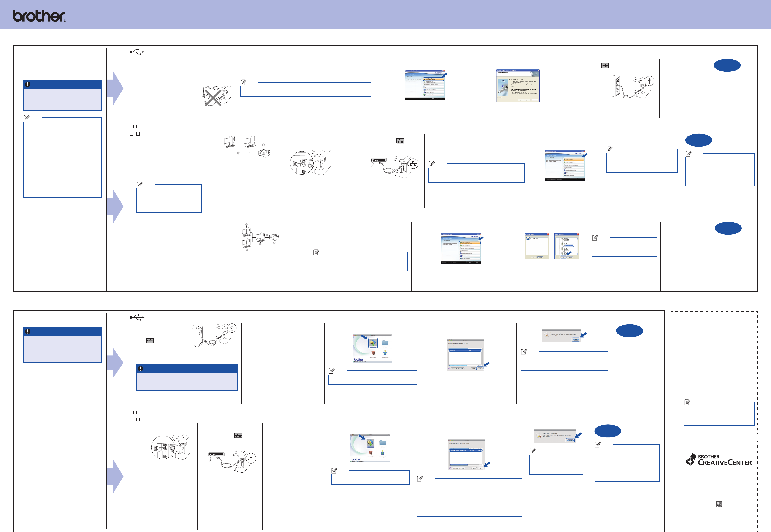The width and height of the screenshot is (771, 532).
Task: Click the blue oval at end of Windows USB row
Action: click(x=727, y=65)
